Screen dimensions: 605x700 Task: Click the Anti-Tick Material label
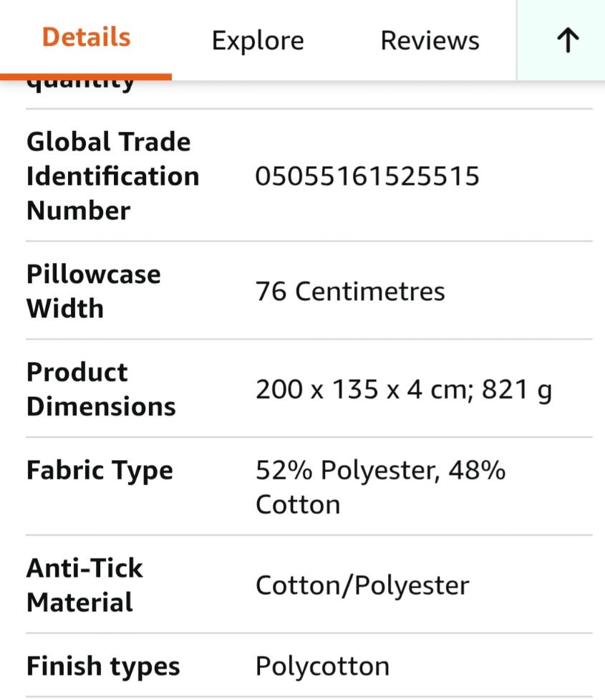84,585
